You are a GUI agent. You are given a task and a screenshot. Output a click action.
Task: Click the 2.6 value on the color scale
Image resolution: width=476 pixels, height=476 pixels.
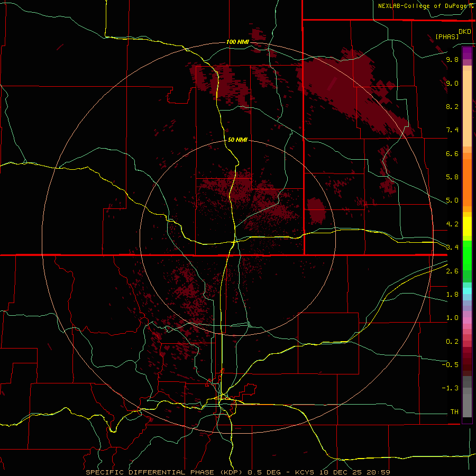click(x=452, y=271)
